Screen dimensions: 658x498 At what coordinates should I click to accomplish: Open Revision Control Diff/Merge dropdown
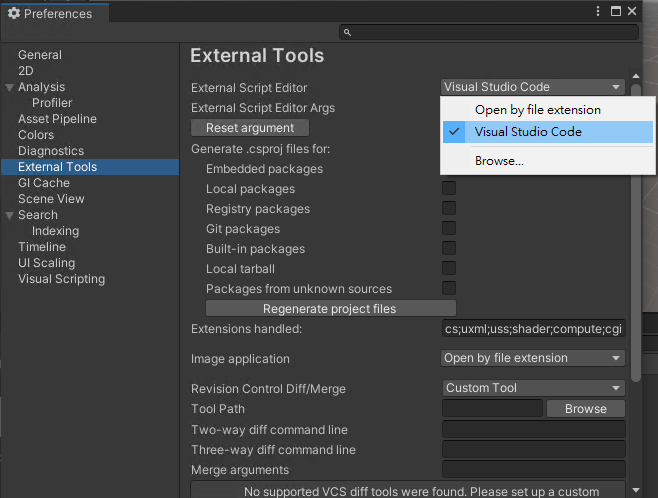[x=533, y=388]
